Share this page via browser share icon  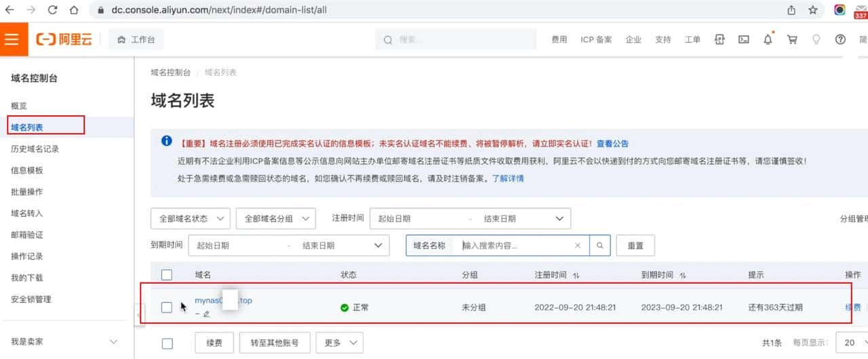click(791, 10)
